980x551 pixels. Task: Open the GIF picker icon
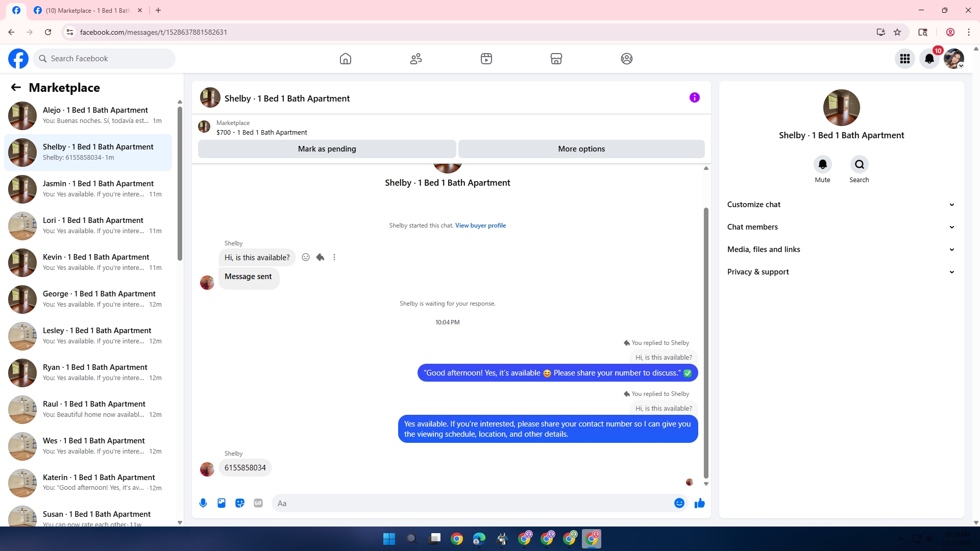pos(258,503)
